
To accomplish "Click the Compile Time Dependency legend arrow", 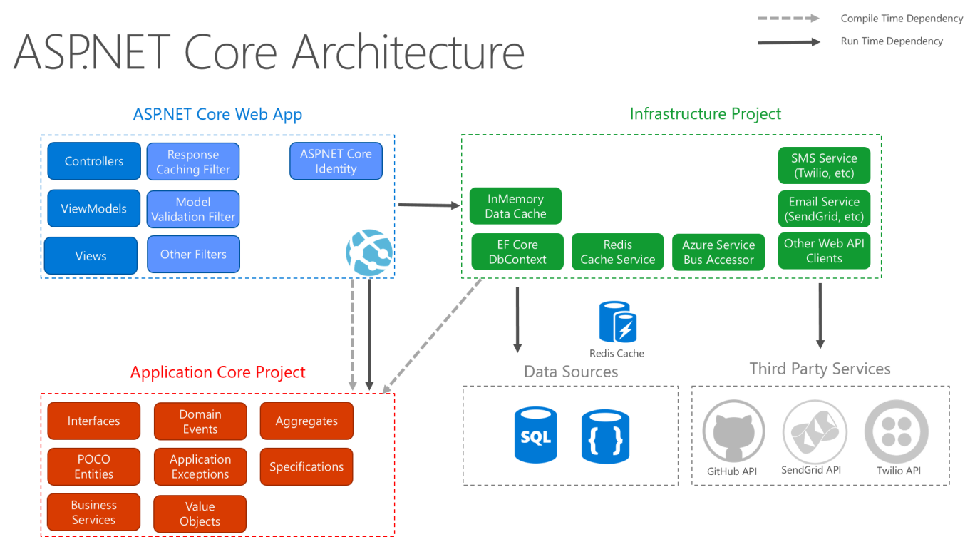I will [x=788, y=18].
